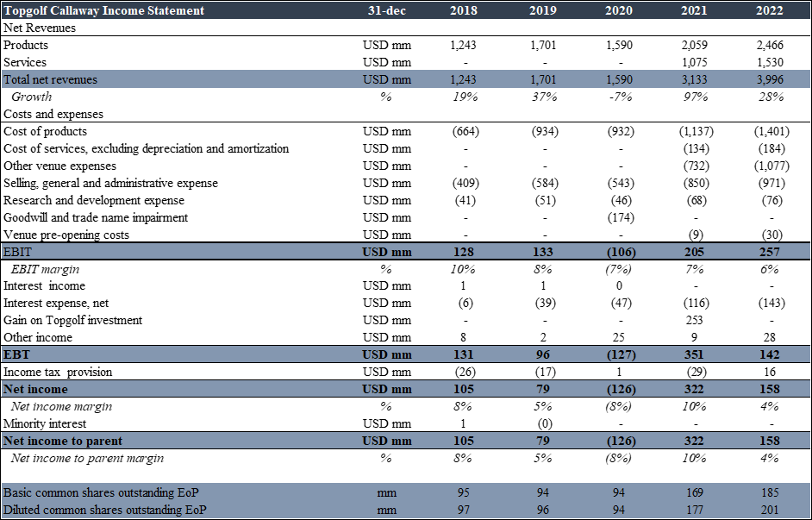The width and height of the screenshot is (812, 520).
Task: Select Gain on Topgolf investment value 253
Action: (694, 320)
